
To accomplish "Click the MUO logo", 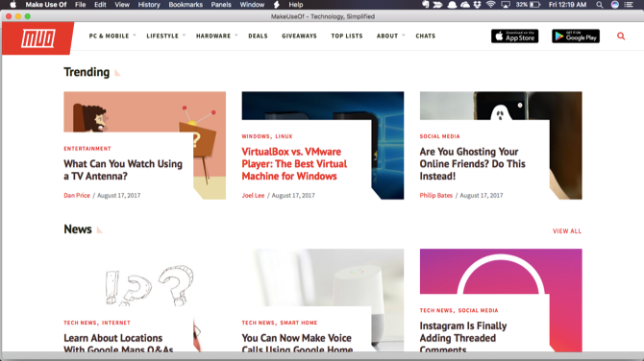I will click(x=37, y=38).
